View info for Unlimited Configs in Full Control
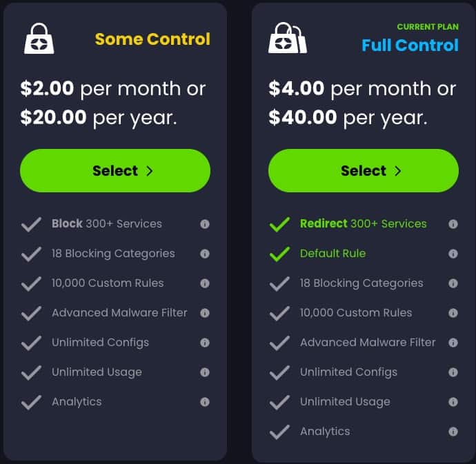476x464 pixels. point(453,372)
